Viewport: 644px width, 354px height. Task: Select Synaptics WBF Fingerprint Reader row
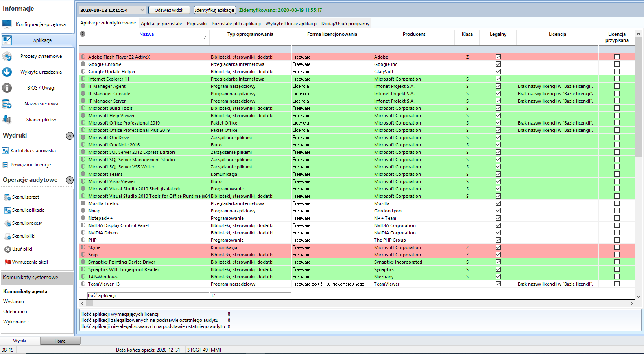click(x=357, y=269)
